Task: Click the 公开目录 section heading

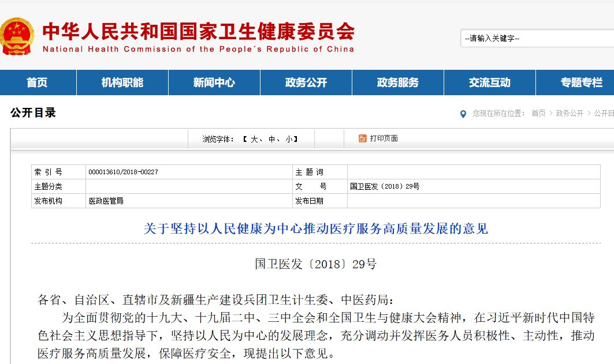Action: pyautogui.click(x=34, y=112)
